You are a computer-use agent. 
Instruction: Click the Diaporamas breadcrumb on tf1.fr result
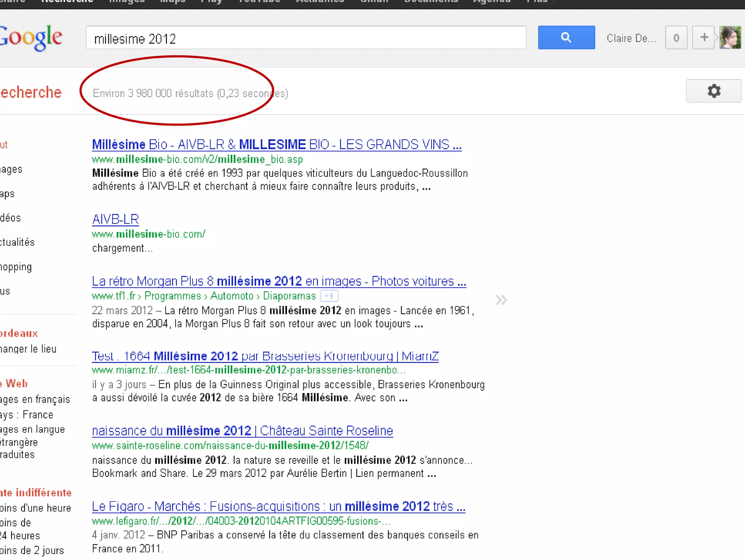pos(289,296)
